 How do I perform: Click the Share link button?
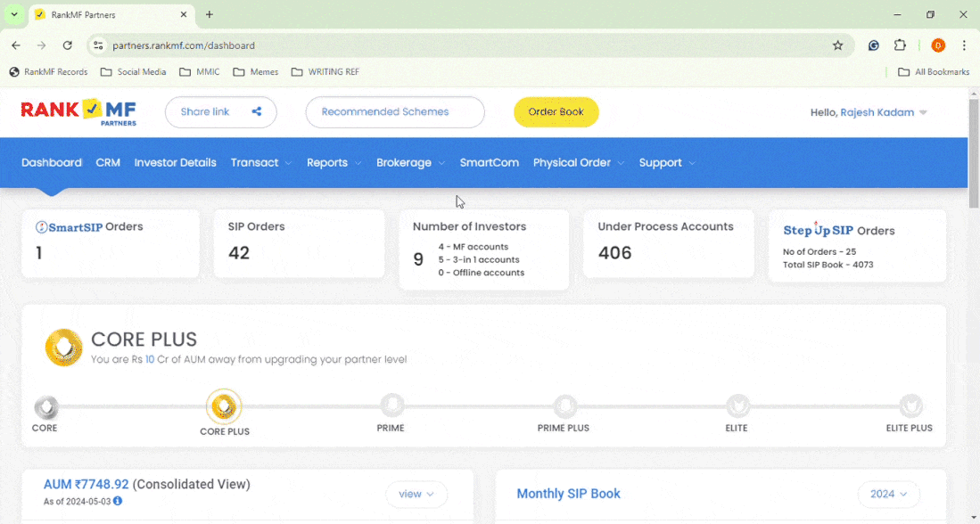tap(220, 111)
